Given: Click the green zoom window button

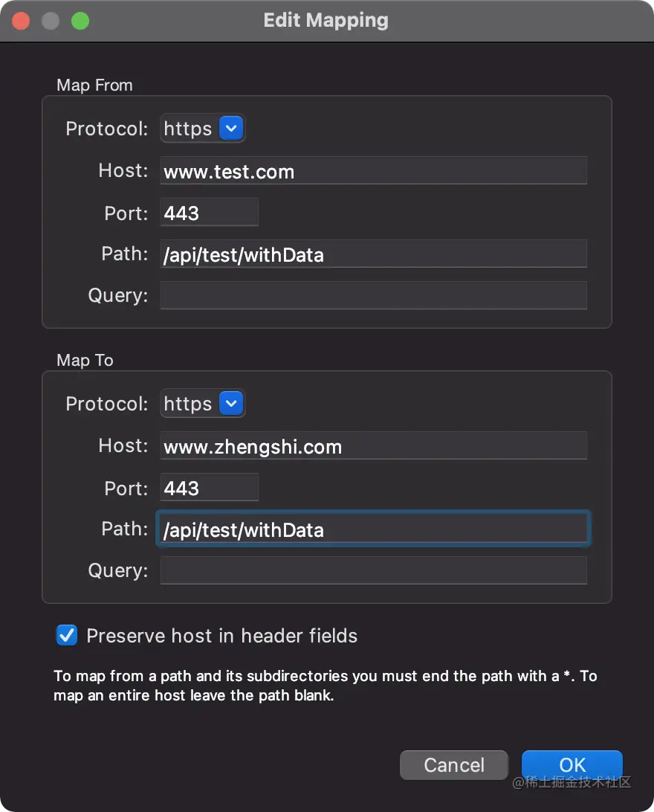Looking at the screenshot, I should point(80,22).
